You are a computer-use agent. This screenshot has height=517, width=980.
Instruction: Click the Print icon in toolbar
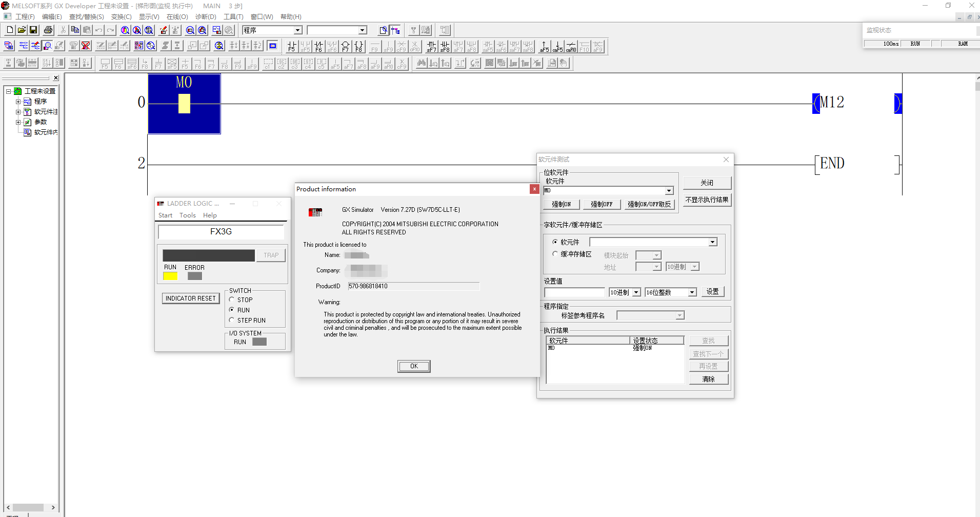tap(48, 30)
